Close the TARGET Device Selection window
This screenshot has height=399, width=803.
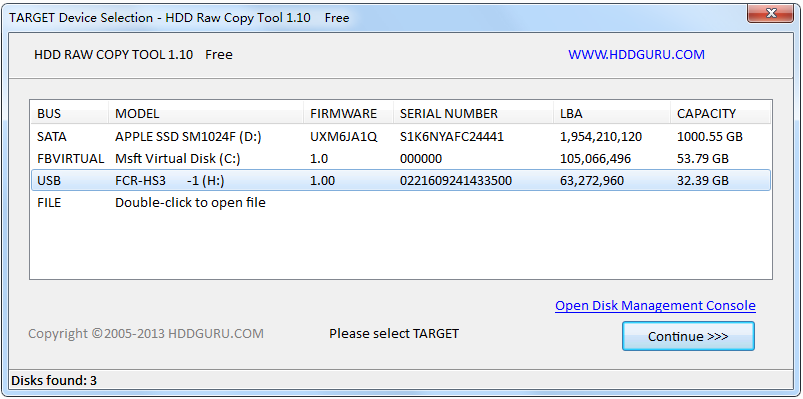click(770, 13)
